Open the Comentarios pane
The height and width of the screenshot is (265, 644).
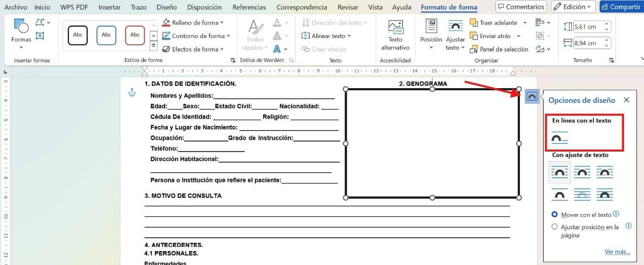click(x=521, y=7)
